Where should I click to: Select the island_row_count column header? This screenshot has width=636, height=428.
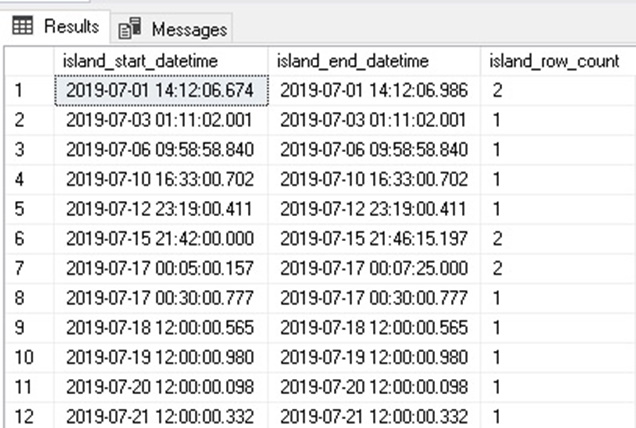click(x=558, y=61)
